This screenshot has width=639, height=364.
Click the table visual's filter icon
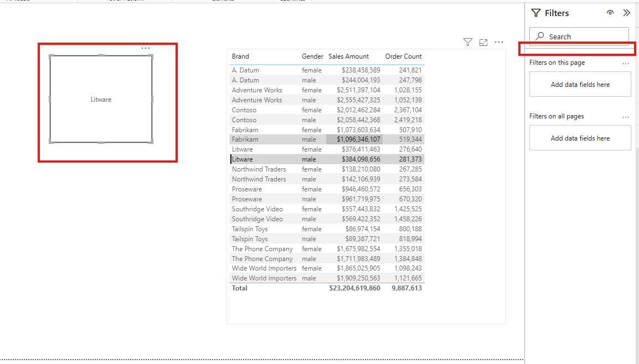pyautogui.click(x=468, y=42)
